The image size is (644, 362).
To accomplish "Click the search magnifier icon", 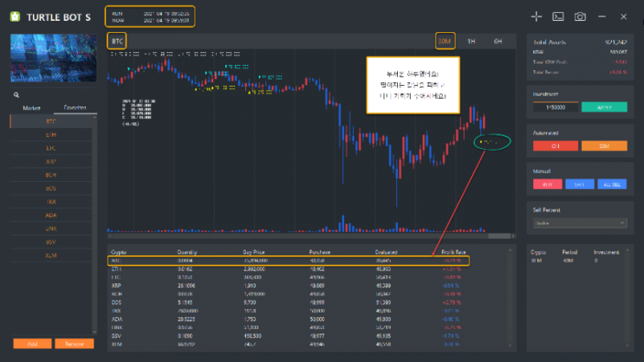I will coord(16,94).
